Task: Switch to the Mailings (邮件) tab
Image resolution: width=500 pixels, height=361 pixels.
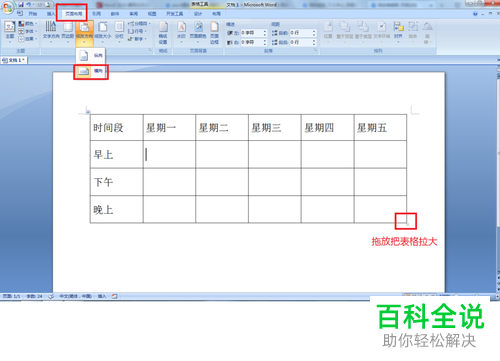Action: click(x=115, y=14)
